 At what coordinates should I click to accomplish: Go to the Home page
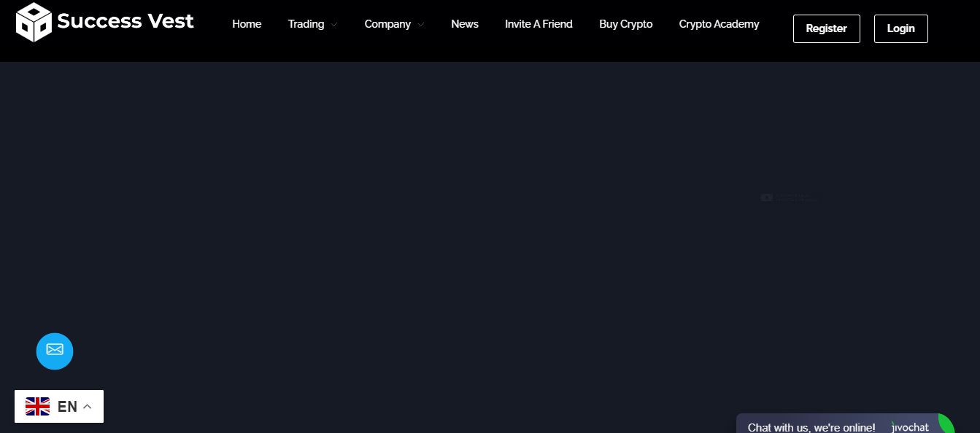point(247,24)
